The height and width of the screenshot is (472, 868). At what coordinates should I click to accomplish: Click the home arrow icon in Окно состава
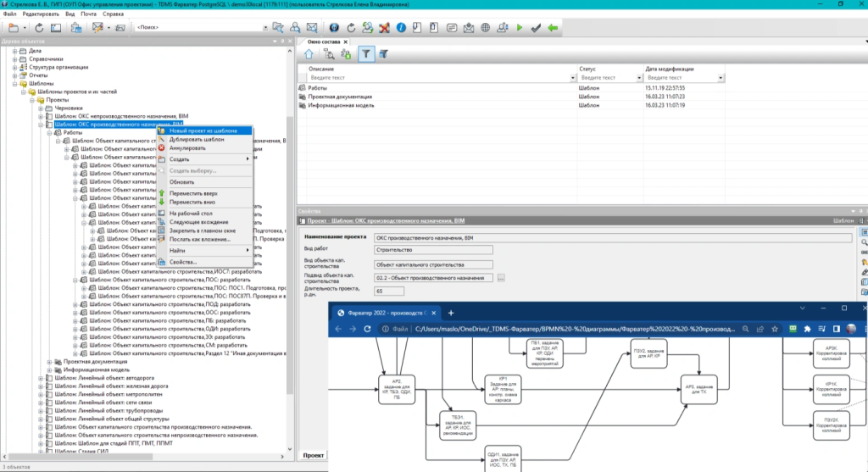tap(309, 54)
